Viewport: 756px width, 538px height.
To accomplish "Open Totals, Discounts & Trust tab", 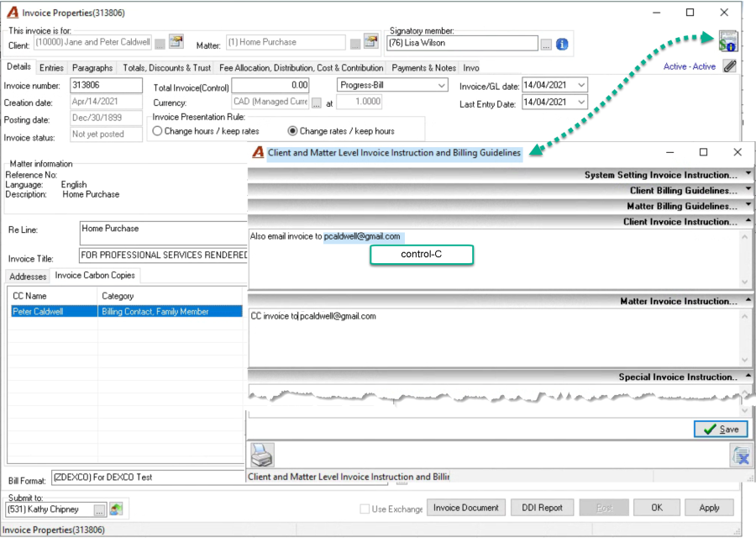I will (x=167, y=67).
